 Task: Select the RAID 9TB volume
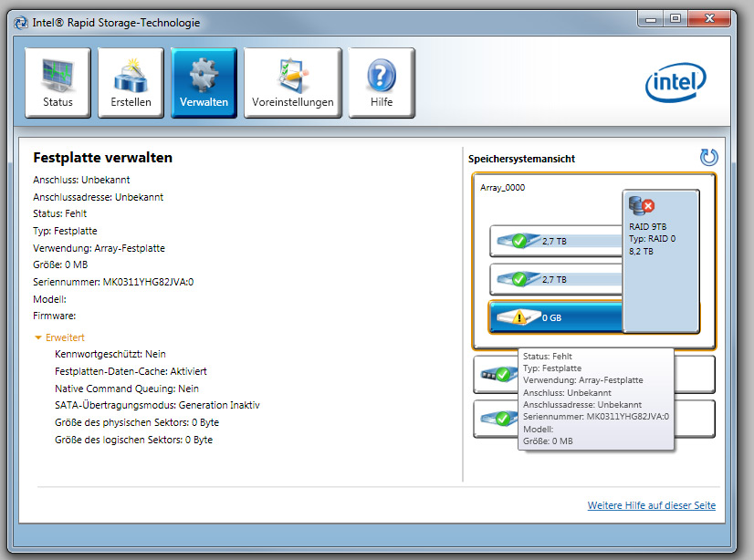pos(661,261)
